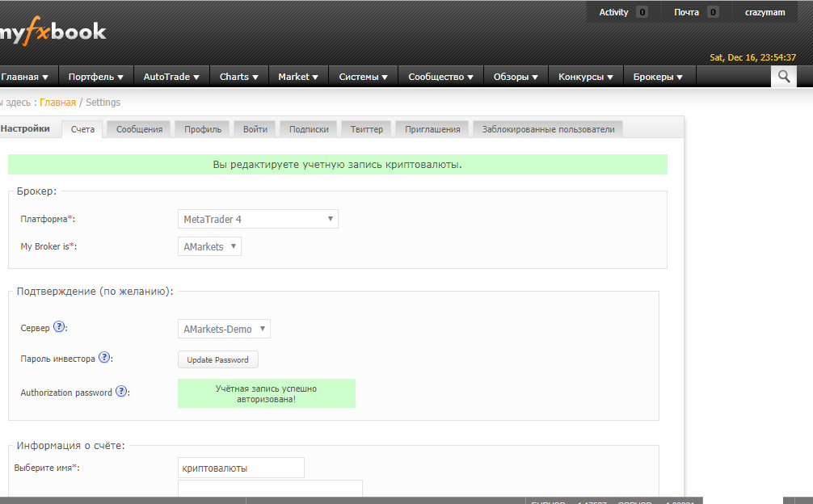Image resolution: width=813 pixels, height=504 pixels.
Task: Switch to the Войти tab
Action: click(255, 129)
